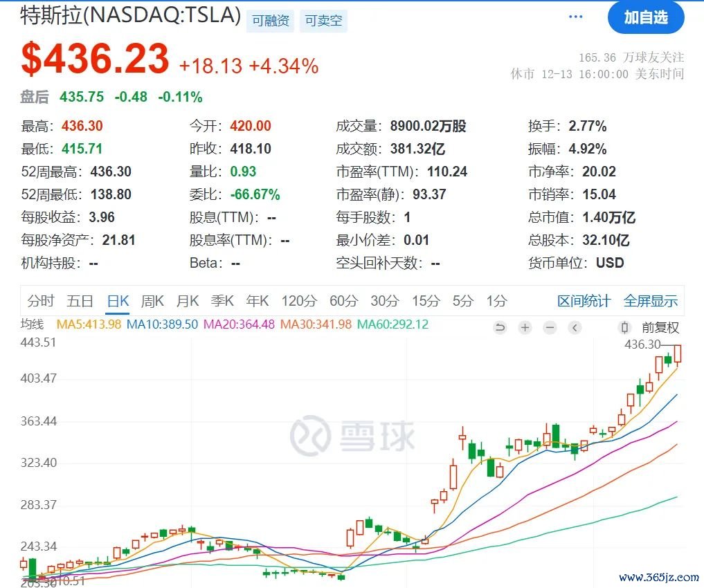This screenshot has width=704, height=588.
Task: Select the 60分 interval tab
Action: click(x=343, y=301)
